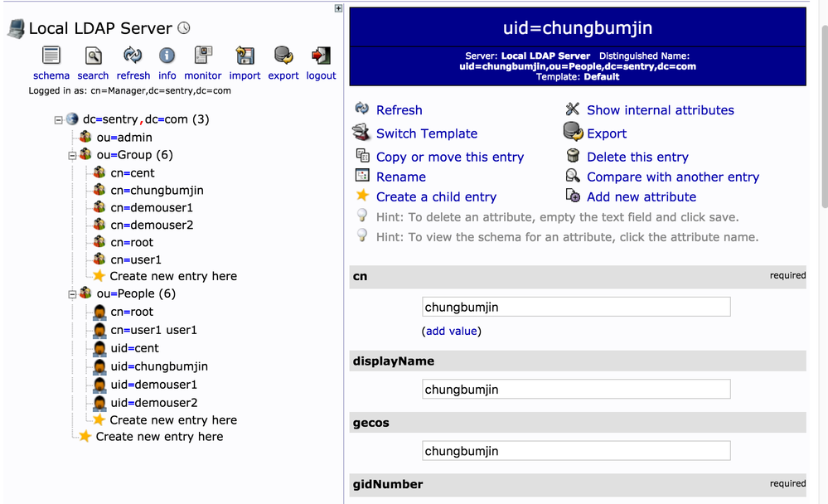828x504 pixels.
Task: Open the server info icon
Action: point(167,56)
